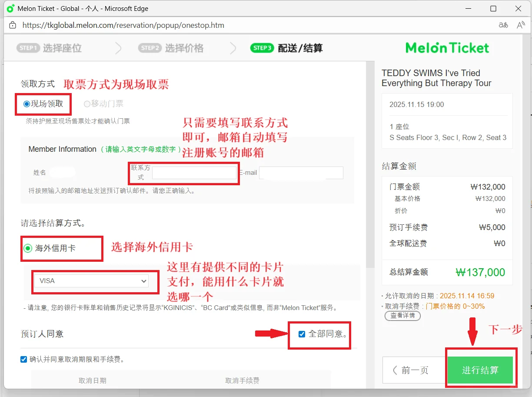Click the Read aloud icon in browser toolbar
This screenshot has height=397, width=532.
coord(520,25)
